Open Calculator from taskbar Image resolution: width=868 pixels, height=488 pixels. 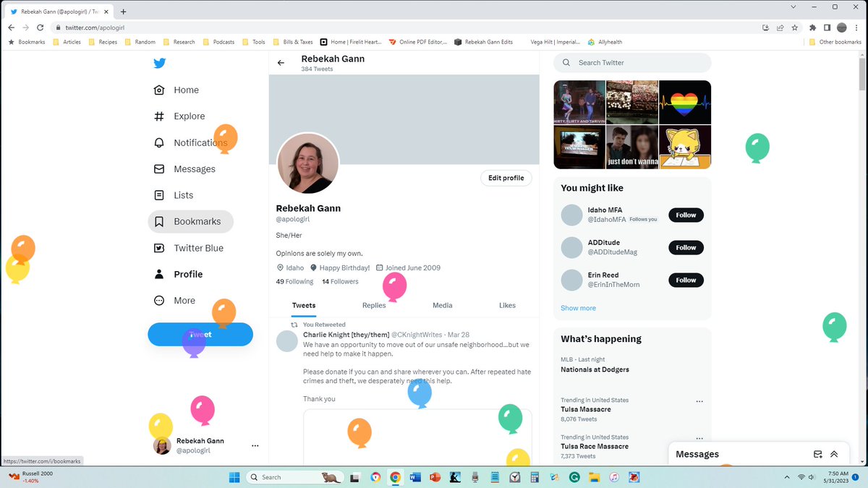(535, 477)
